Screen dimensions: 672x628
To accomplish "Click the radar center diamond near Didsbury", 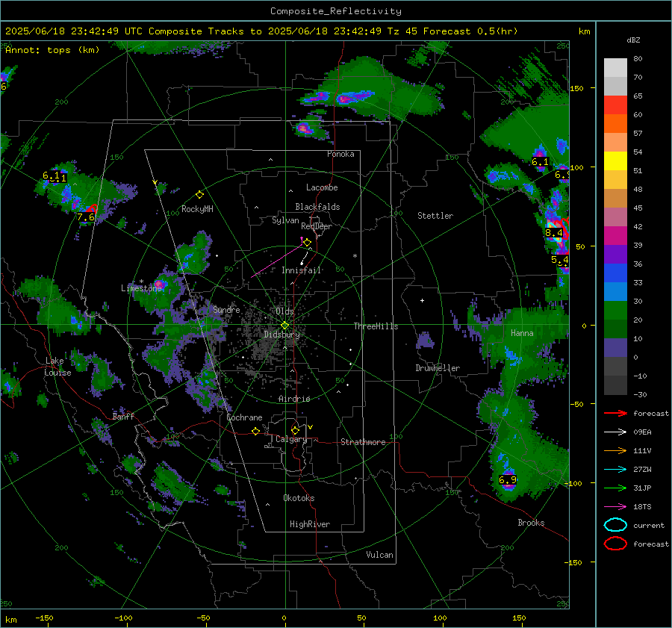I will [285, 325].
